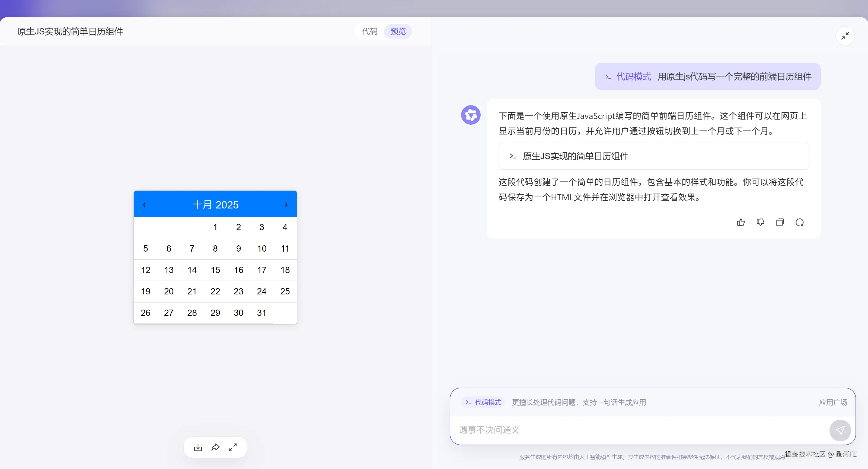Image resolution: width=868 pixels, height=469 pixels.
Task: Select day 17 in the calendar
Action: pyautogui.click(x=262, y=270)
